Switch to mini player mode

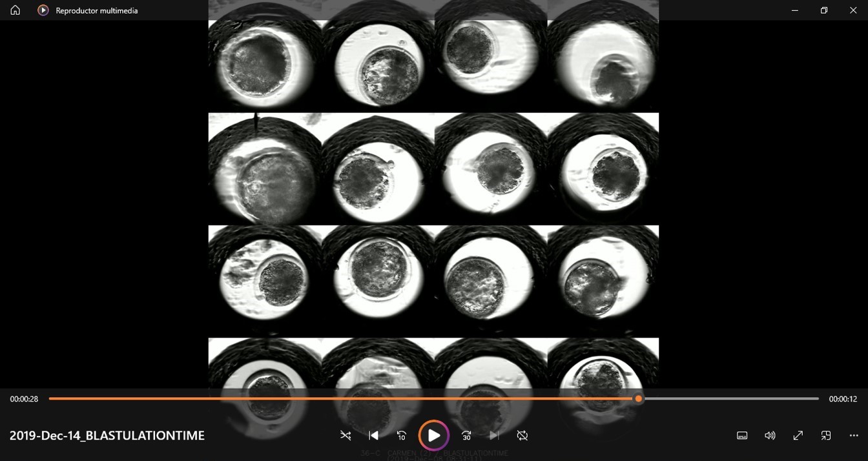[825, 436]
